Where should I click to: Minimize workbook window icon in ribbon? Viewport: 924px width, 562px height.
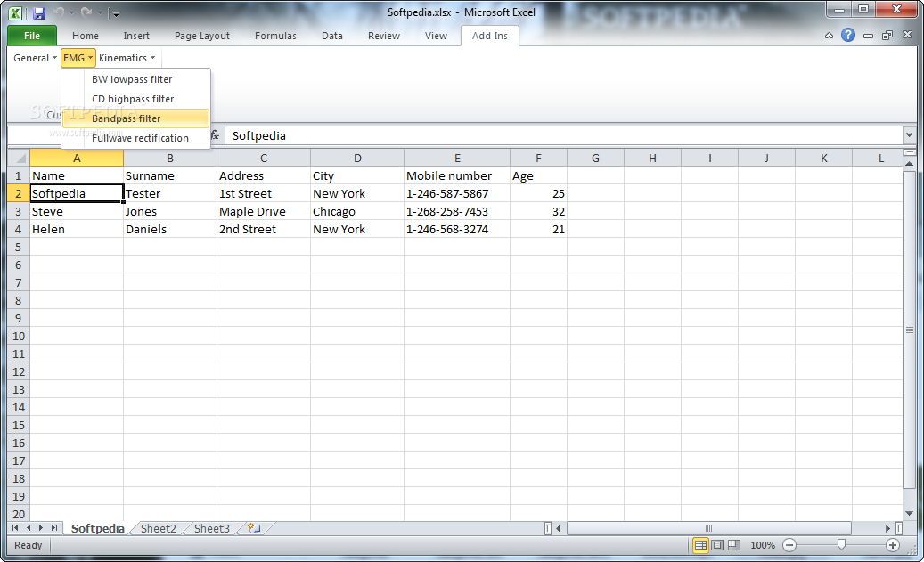(x=868, y=36)
